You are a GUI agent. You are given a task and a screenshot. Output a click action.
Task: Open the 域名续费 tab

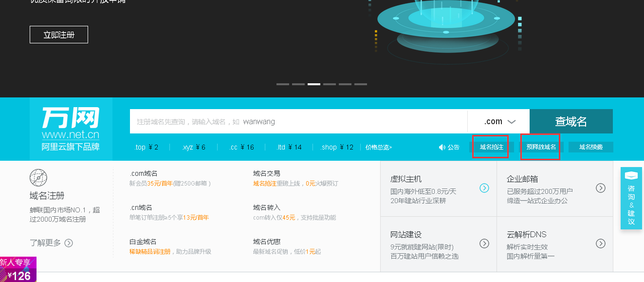tap(590, 147)
